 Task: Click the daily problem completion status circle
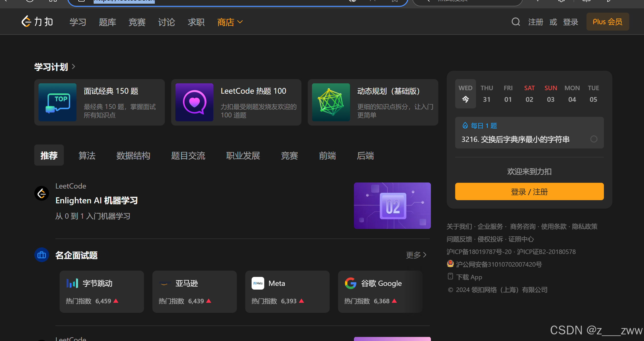point(594,139)
